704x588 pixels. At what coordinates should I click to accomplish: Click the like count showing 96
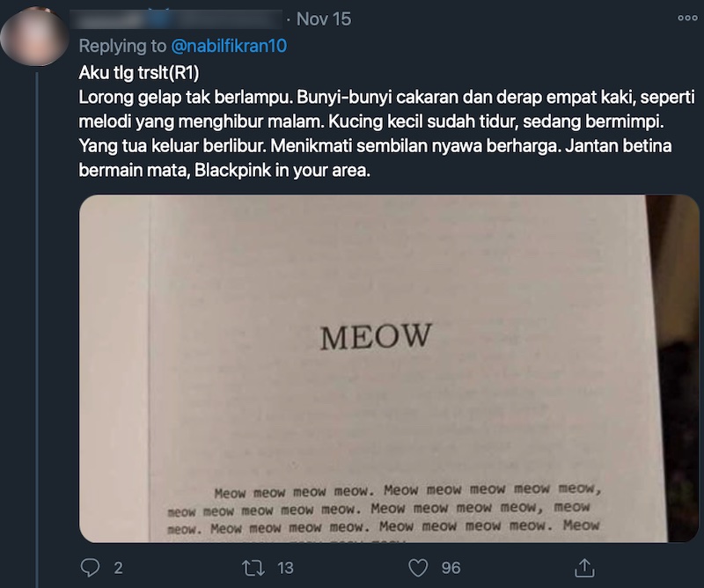tap(451, 568)
